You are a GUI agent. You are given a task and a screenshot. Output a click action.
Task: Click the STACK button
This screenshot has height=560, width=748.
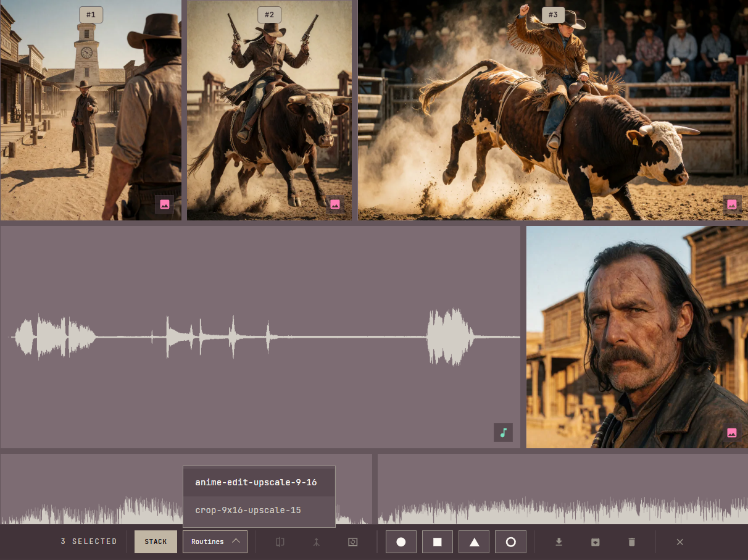click(156, 541)
